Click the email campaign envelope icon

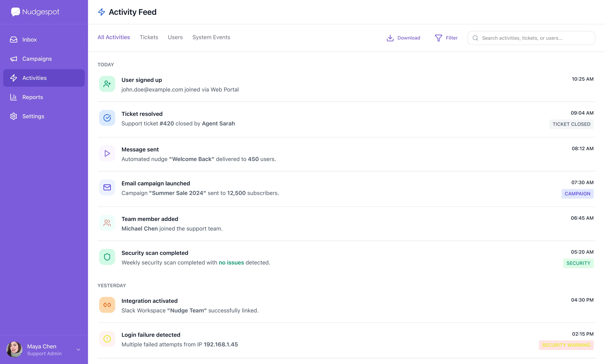107,187
